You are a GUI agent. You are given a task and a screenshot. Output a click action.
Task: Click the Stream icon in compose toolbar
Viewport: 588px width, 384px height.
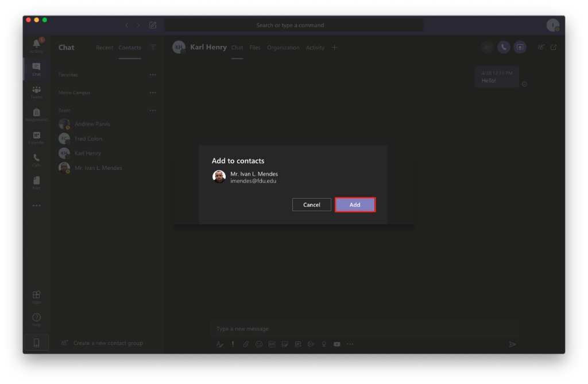tap(311, 344)
